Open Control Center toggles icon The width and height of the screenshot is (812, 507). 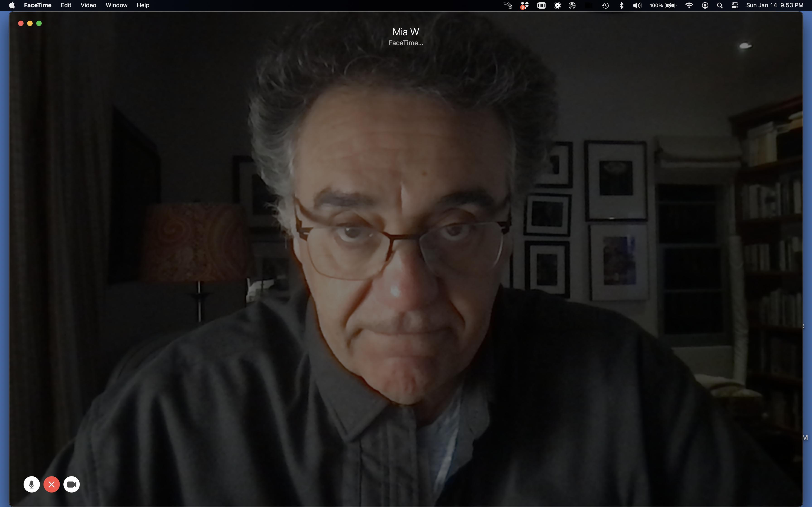tap(735, 5)
